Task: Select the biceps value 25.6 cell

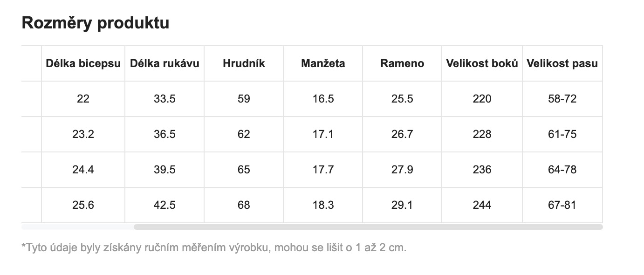Action: pyautogui.click(x=83, y=205)
